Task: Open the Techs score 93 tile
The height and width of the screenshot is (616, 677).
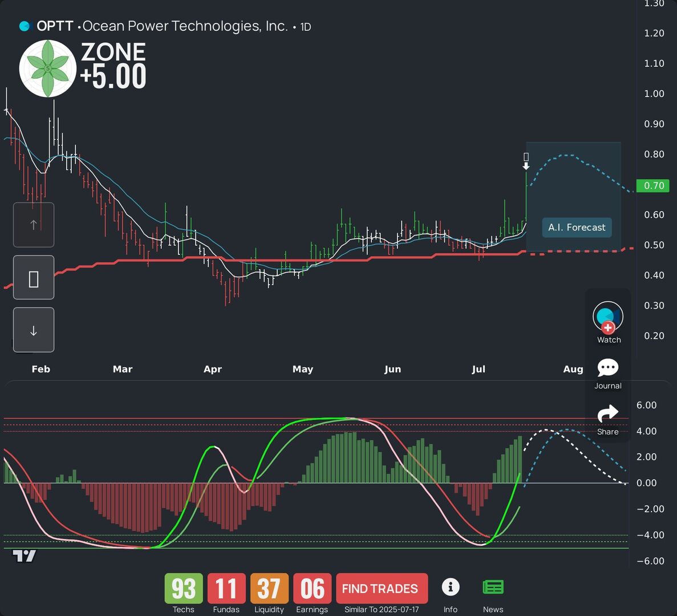Action: [184, 589]
